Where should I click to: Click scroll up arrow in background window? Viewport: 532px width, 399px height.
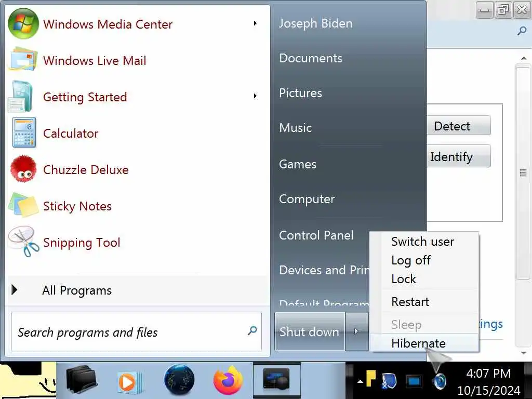click(524, 58)
